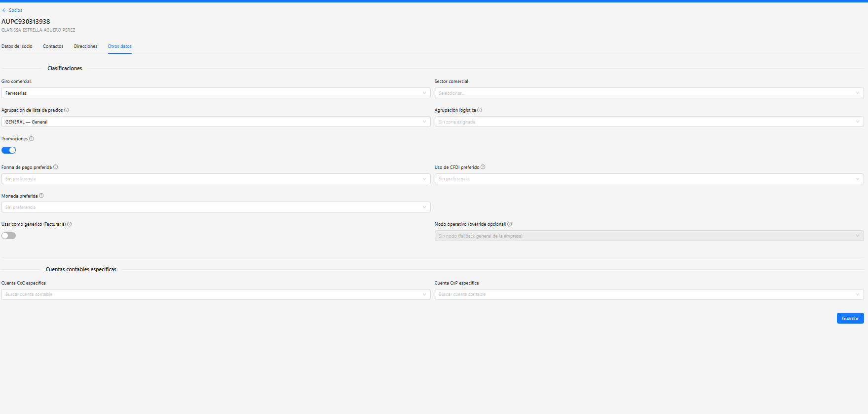Click the name CLARISSA ESTRELLA AGUERO PEREZ
Screen dimensions: 868x414
click(x=38, y=30)
